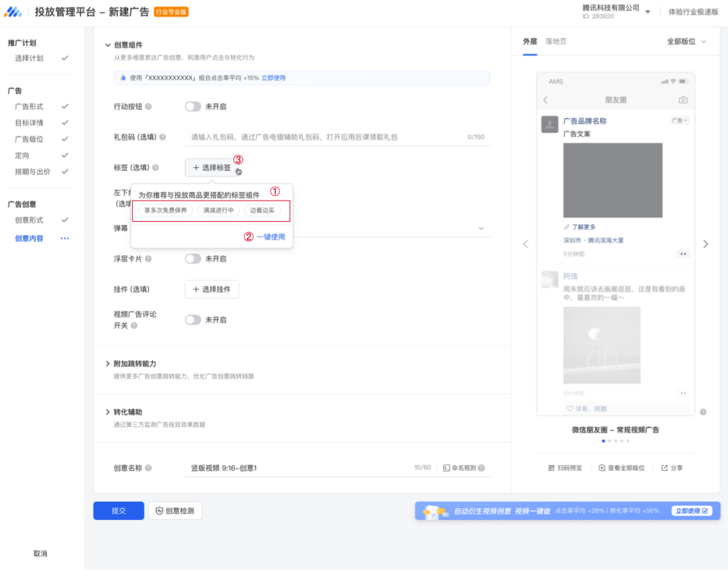
Task: Click the help icon next to 创意名称
Action: click(x=148, y=468)
